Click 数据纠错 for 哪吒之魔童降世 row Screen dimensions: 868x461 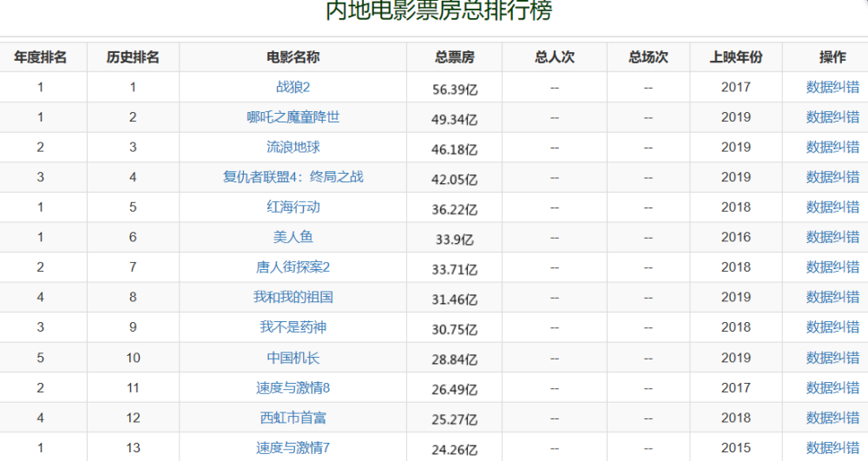tap(832, 117)
